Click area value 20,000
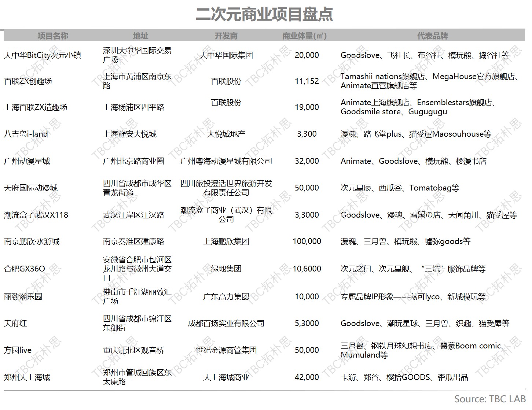Image resolution: width=532 pixels, height=410 pixels. [307, 55]
